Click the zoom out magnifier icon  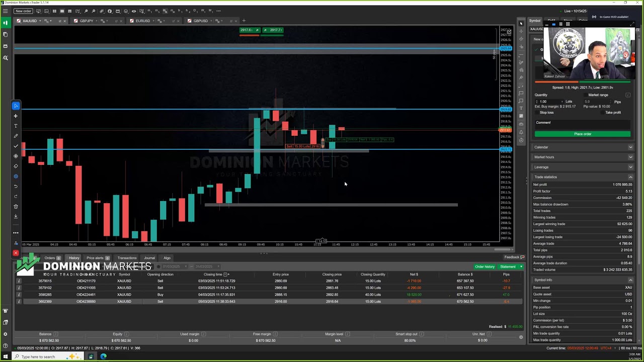[x=94, y=11]
